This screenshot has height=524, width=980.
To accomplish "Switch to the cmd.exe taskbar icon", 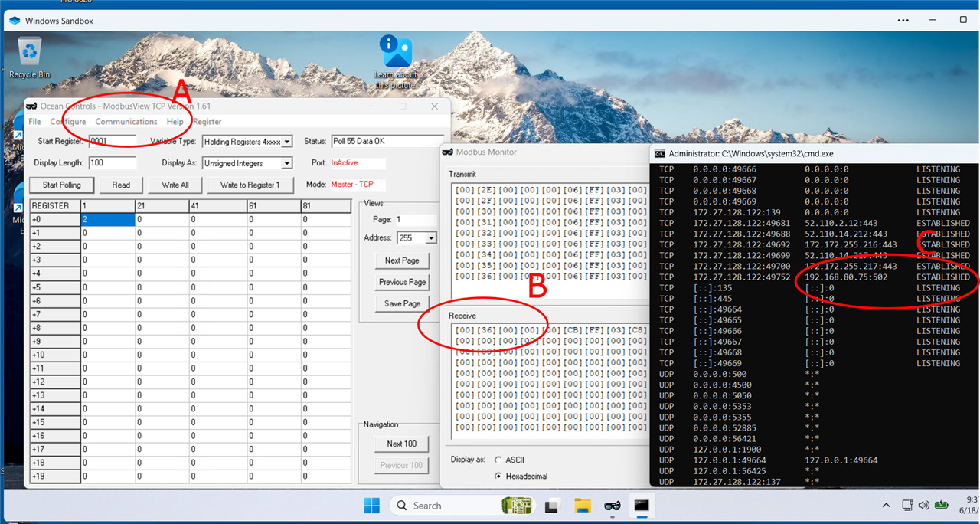I will (x=642, y=506).
